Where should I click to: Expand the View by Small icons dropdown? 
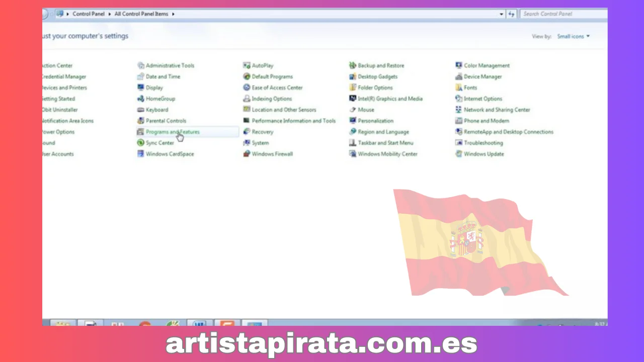(x=573, y=36)
